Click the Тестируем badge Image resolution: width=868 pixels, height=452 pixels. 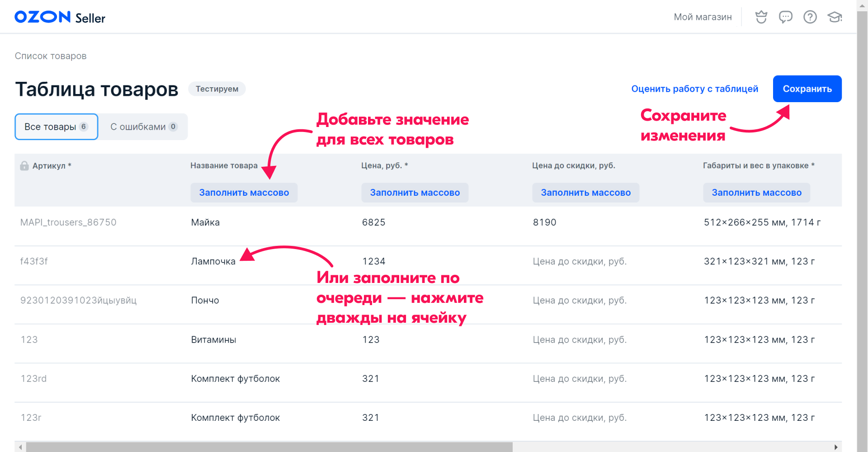pyautogui.click(x=217, y=89)
